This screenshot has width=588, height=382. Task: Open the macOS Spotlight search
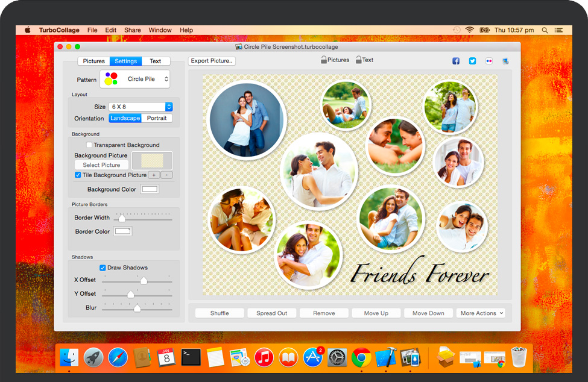[545, 30]
